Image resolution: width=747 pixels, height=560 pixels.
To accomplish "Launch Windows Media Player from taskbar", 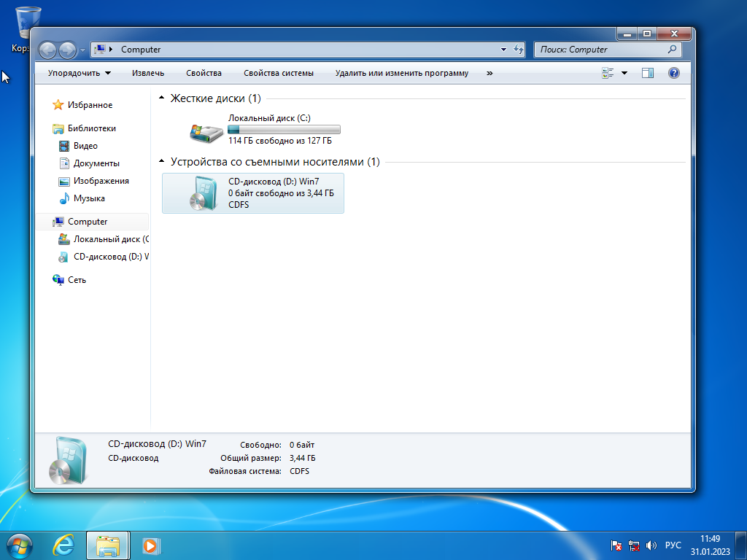I will 151,545.
